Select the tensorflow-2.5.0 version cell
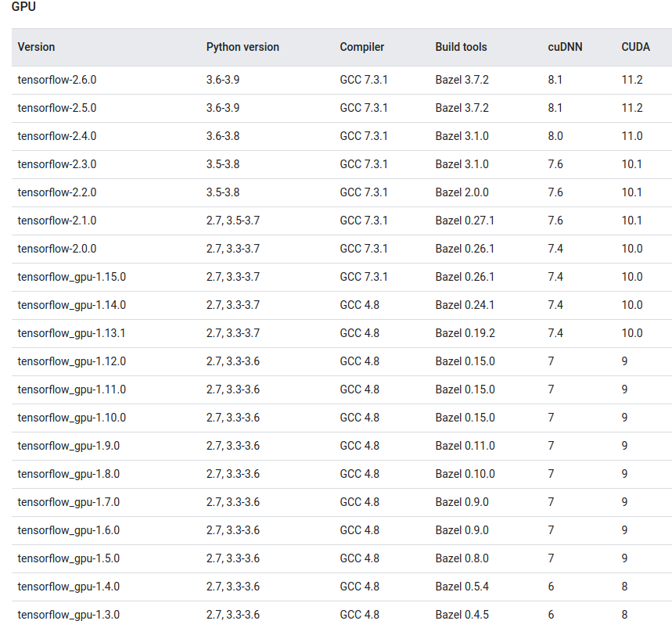The height and width of the screenshot is (628, 672). 56,108
